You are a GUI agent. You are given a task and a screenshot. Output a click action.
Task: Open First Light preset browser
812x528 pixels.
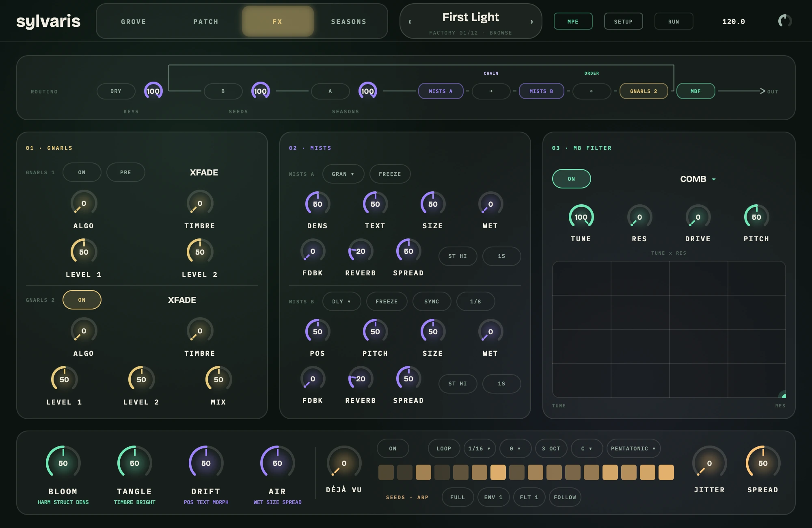point(471,21)
